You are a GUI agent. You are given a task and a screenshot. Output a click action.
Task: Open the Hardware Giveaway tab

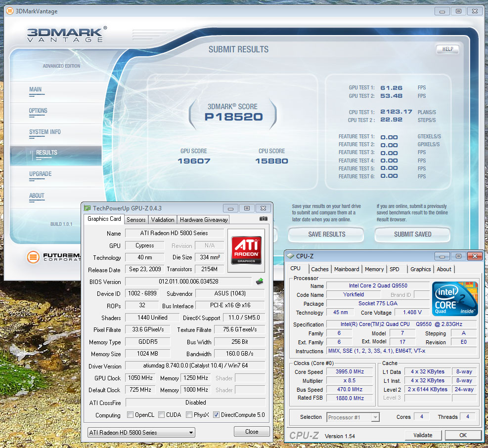(204, 219)
